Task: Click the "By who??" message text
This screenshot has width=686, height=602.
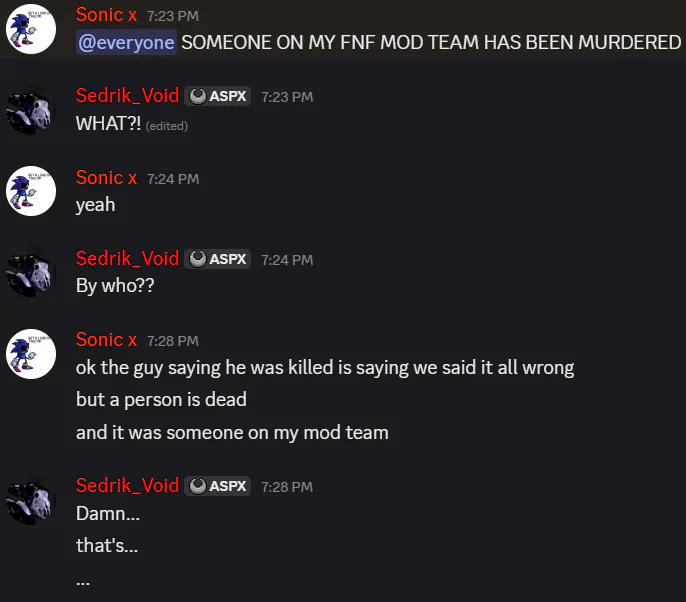Action: click(x=115, y=285)
